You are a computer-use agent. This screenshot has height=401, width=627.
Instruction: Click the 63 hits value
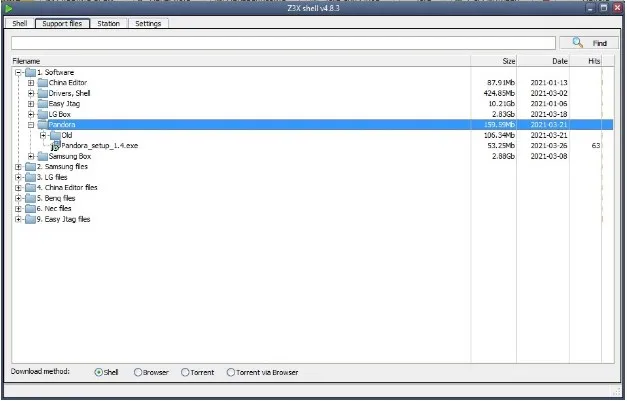tap(595, 146)
